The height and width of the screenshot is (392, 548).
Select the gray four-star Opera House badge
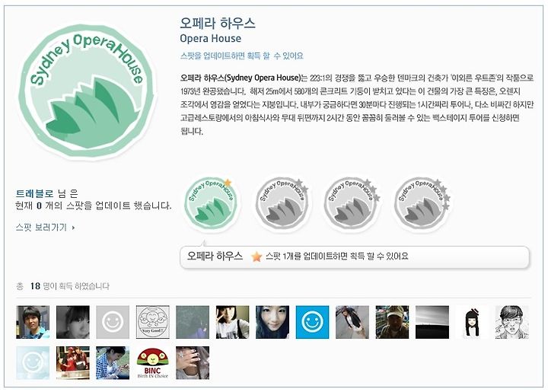[422, 203]
